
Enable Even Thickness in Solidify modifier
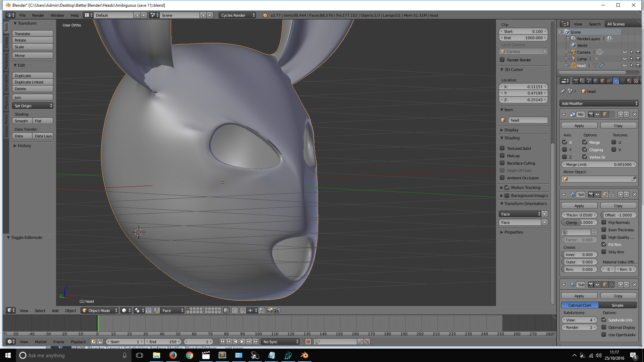click(x=604, y=230)
